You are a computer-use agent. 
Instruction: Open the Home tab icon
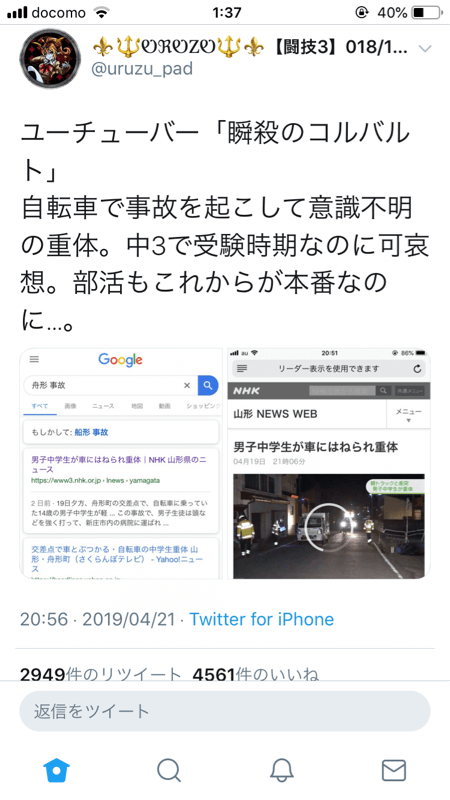click(56, 770)
